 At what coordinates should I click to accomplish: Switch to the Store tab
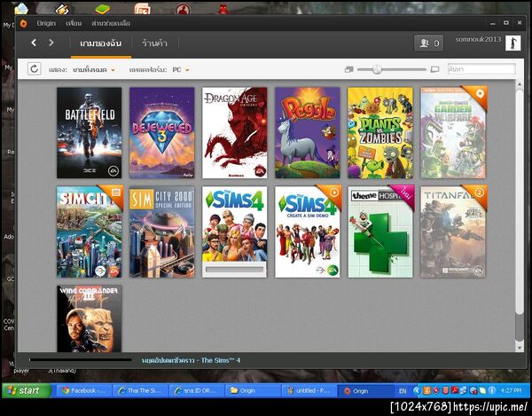click(154, 43)
